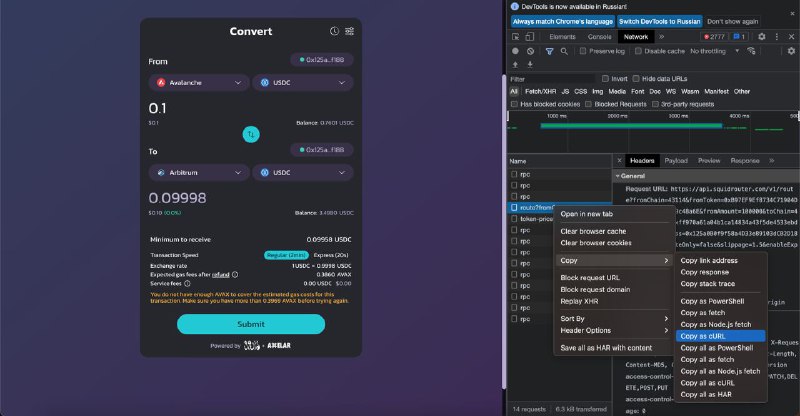Click the Submit button
800x416 pixels.
pos(251,324)
